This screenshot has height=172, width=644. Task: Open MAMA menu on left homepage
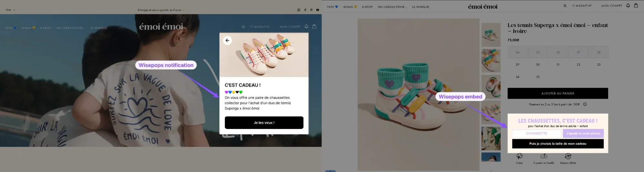[x=28, y=28]
